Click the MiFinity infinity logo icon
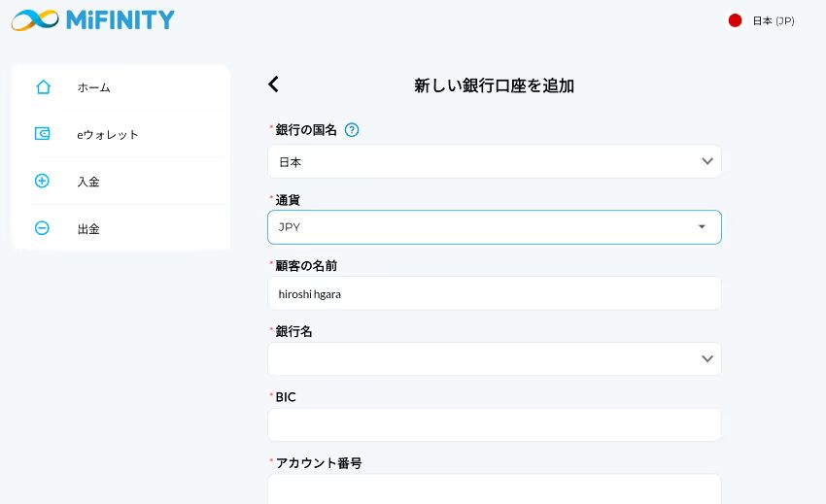 pos(35,19)
